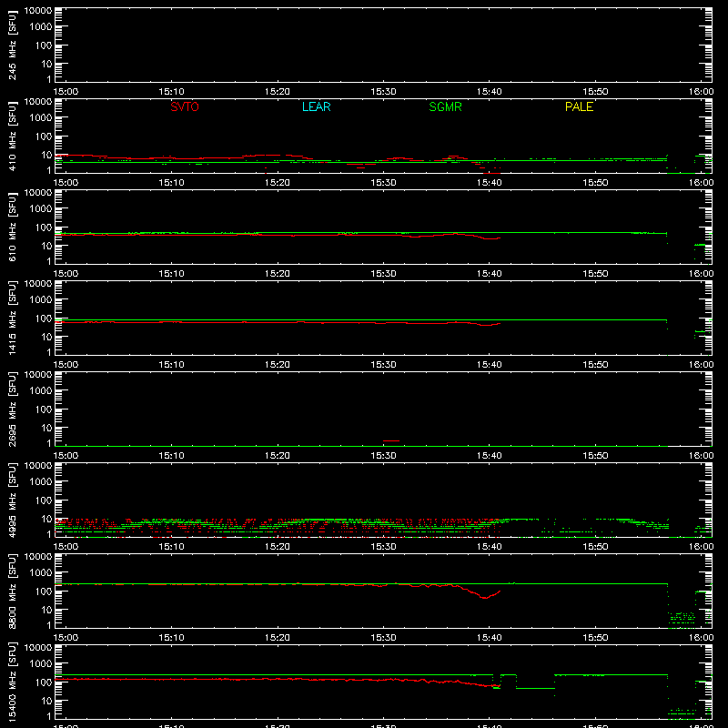Click the 10000 value on 15400 MHz axis
This screenshot has height=728, width=728.
tap(38, 648)
